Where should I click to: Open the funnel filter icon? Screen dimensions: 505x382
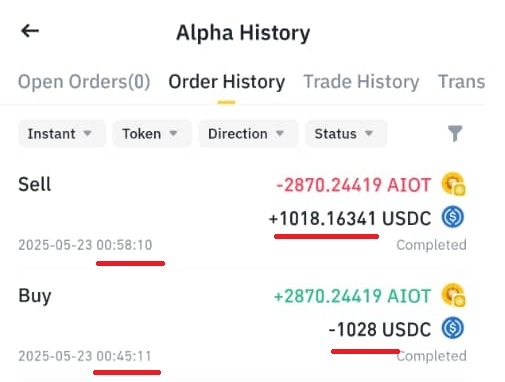coord(455,133)
